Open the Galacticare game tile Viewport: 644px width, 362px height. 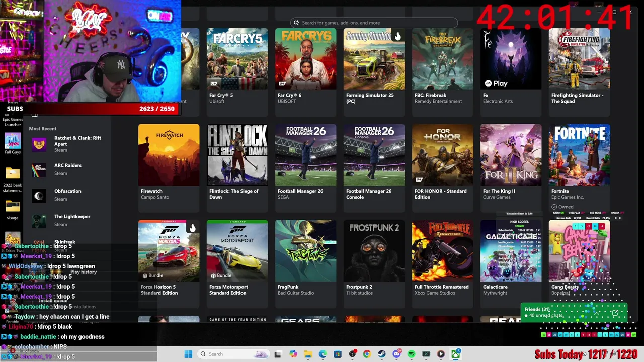511,264
